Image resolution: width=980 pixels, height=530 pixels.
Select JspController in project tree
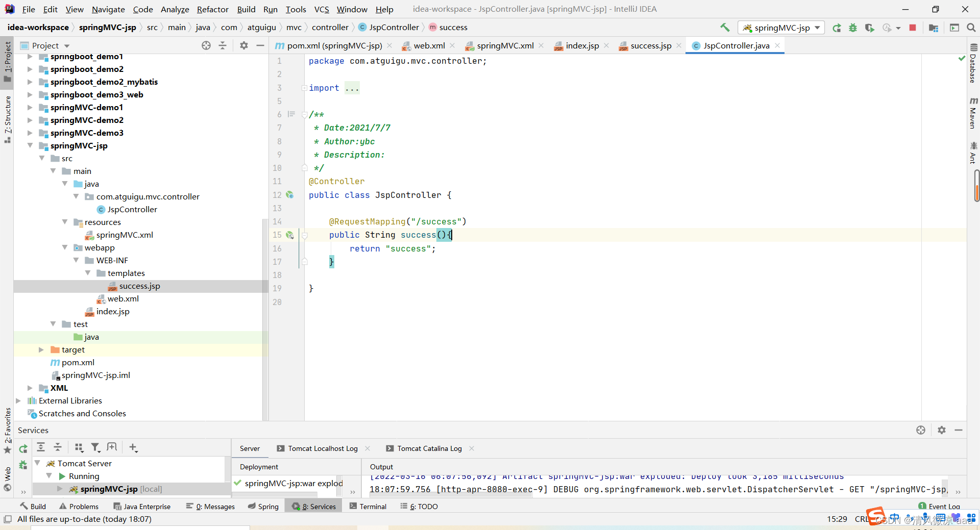pyautogui.click(x=132, y=209)
